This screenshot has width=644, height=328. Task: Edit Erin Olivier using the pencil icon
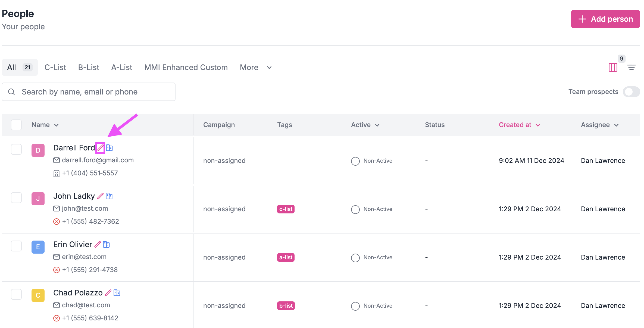[x=98, y=244]
